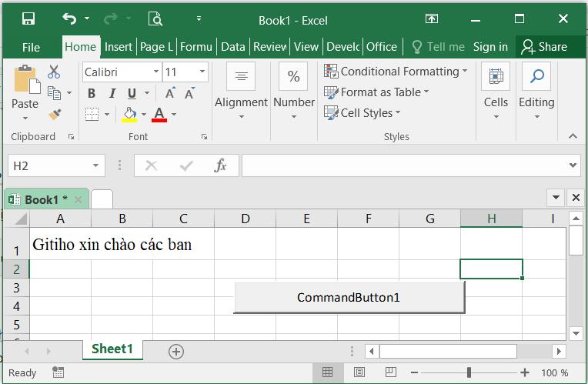This screenshot has width=588, height=384.
Task: Open the Formulas tab
Action: click(x=196, y=47)
